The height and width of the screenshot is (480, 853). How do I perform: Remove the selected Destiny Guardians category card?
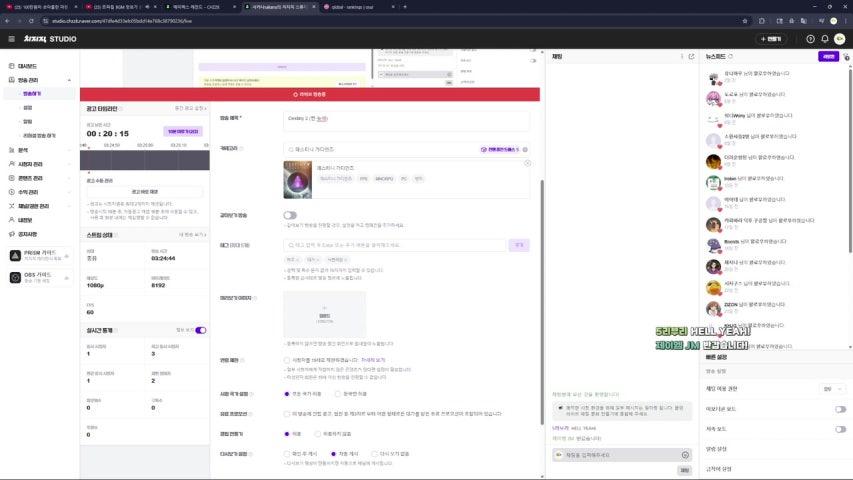click(527, 163)
